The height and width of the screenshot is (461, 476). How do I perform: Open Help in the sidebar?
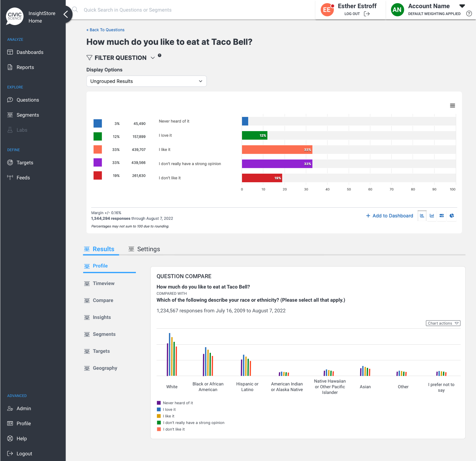(17, 438)
